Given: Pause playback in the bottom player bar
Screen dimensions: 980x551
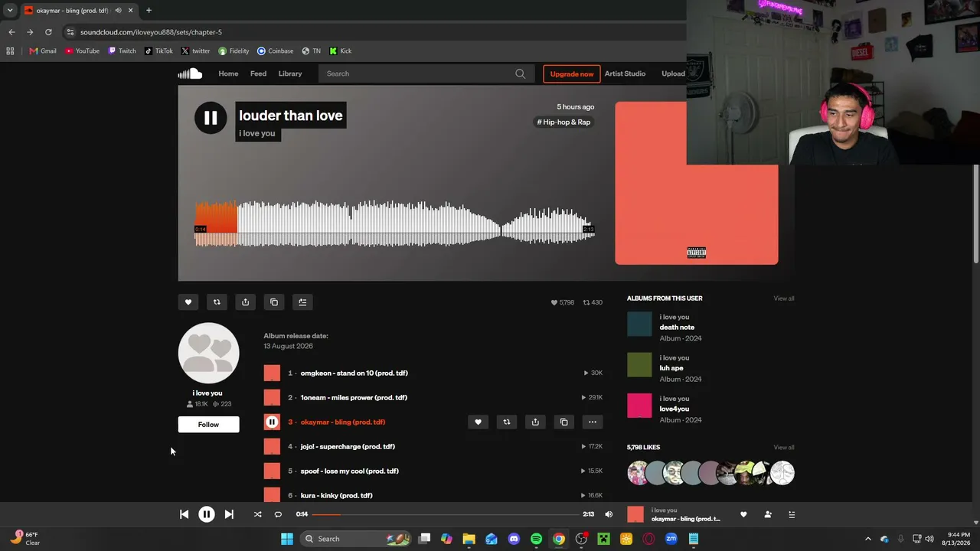Looking at the screenshot, I should pyautogui.click(x=207, y=514).
